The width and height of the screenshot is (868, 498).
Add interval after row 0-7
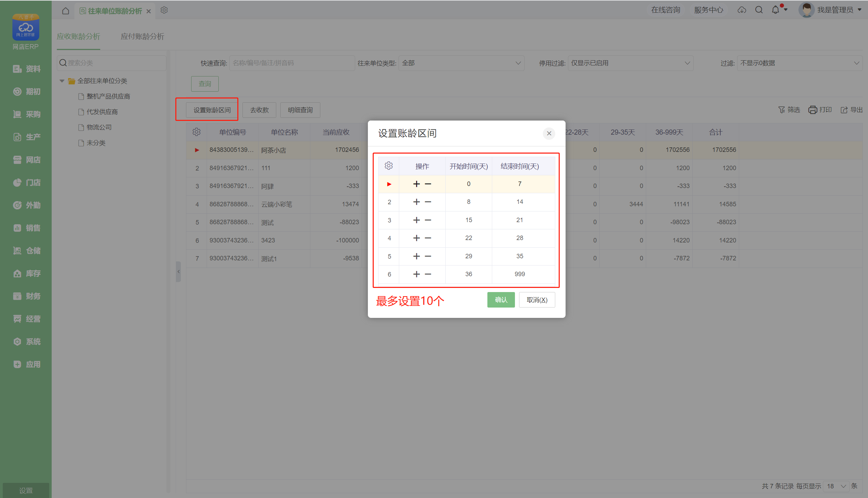[416, 184]
